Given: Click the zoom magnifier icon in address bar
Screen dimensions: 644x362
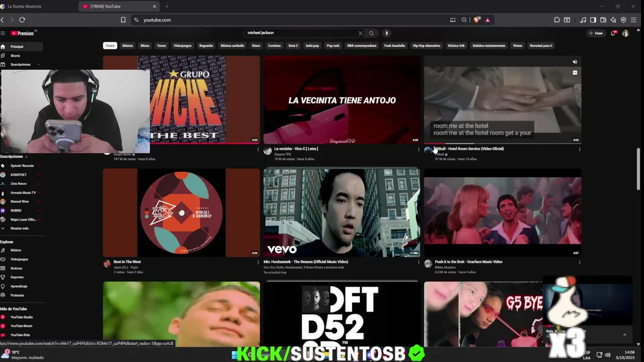Looking at the screenshot, I should click(x=464, y=20).
